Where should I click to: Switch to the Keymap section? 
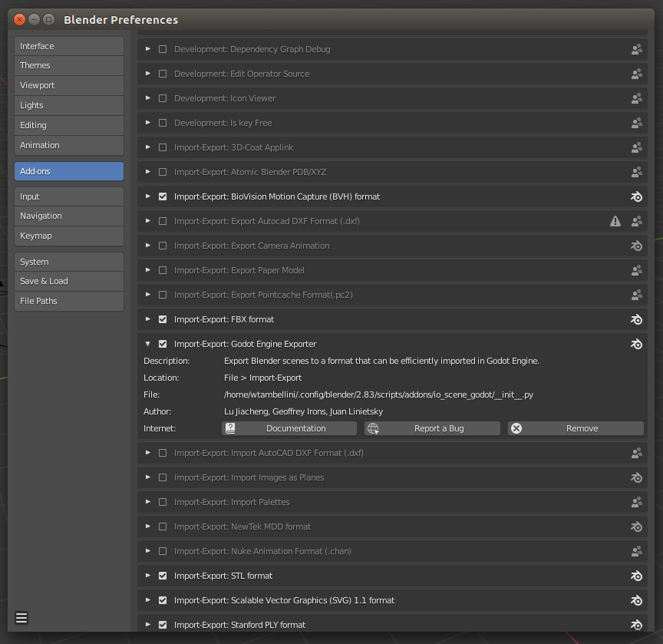coord(68,236)
